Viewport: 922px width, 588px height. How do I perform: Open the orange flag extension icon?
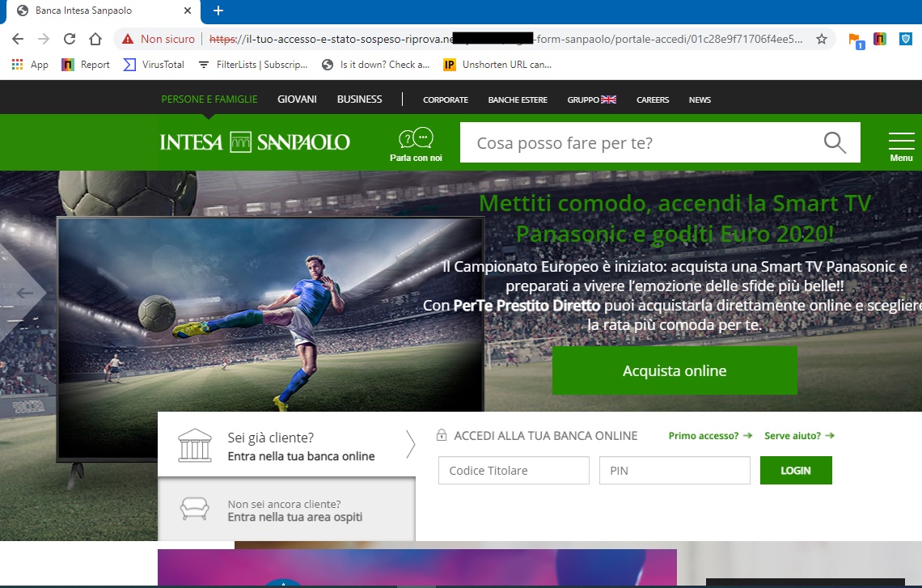tap(856, 40)
